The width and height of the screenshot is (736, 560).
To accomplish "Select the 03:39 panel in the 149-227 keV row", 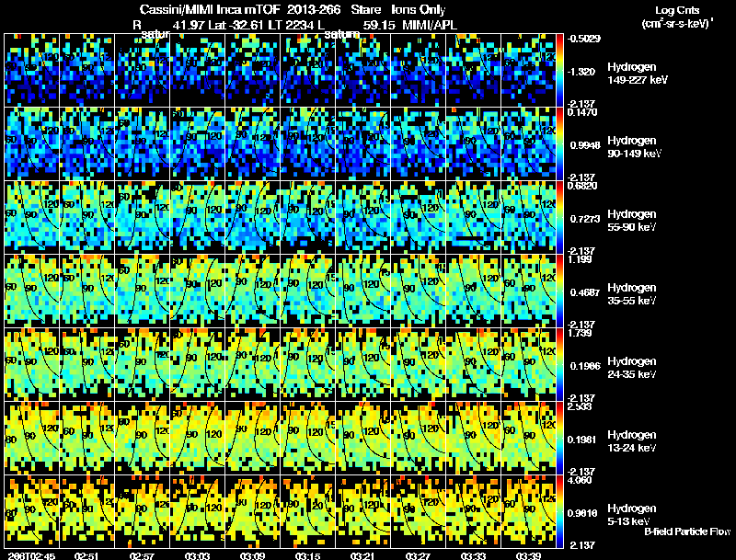I will point(528,70).
